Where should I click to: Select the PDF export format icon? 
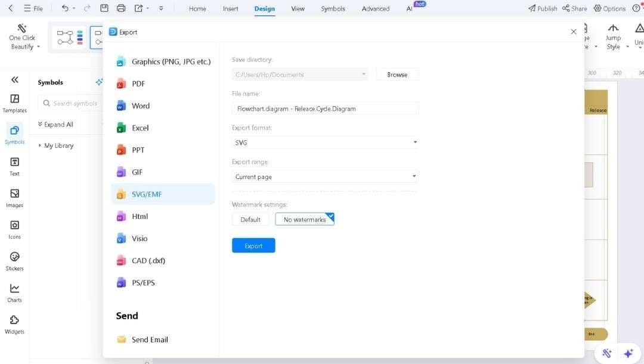click(138, 84)
